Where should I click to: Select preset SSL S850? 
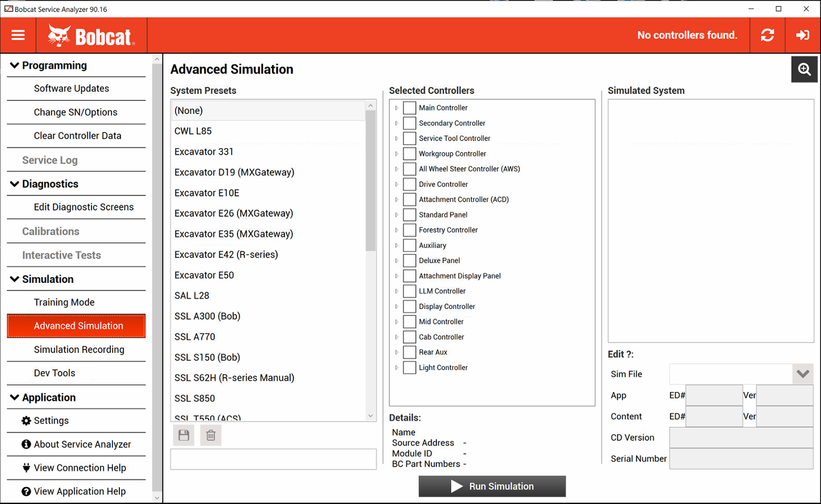[x=268, y=398]
